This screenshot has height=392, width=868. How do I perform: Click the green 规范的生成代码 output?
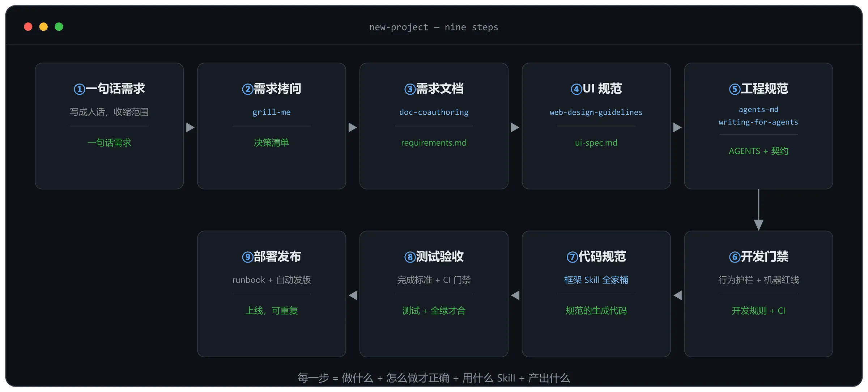click(596, 311)
